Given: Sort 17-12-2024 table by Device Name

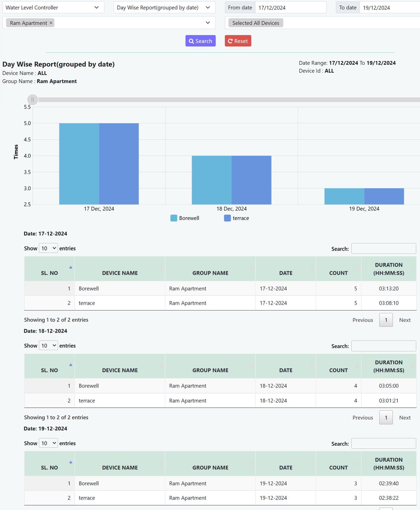Looking at the screenshot, I should coord(120,273).
